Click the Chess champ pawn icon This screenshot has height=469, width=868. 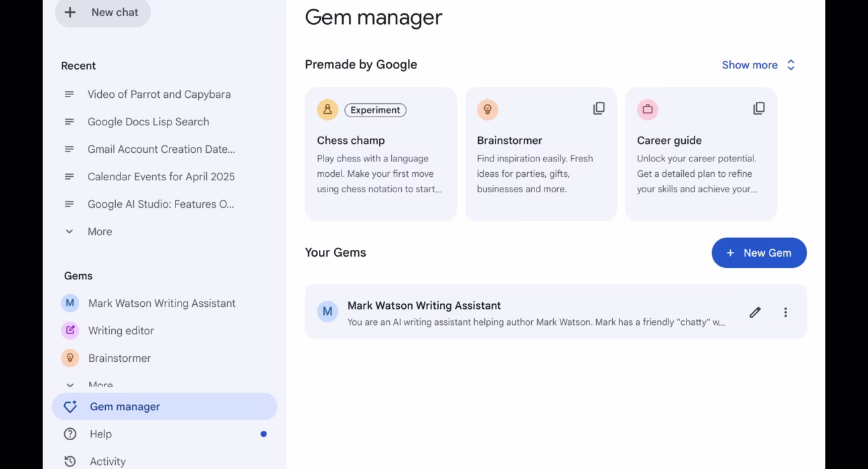coord(328,110)
